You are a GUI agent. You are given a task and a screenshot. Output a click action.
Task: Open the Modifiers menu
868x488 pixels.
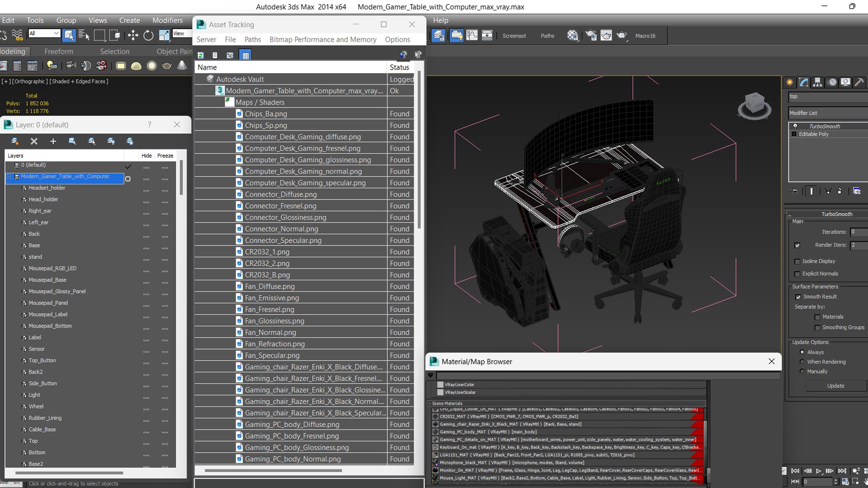pyautogui.click(x=168, y=20)
